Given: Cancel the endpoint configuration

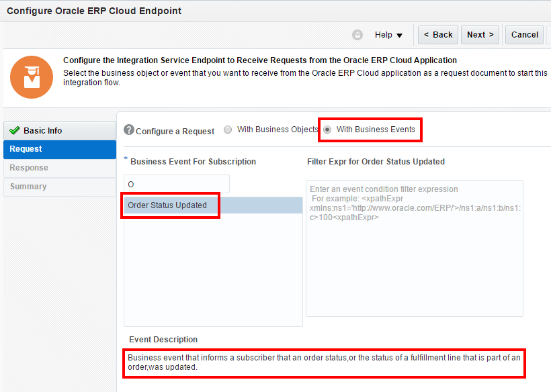Looking at the screenshot, I should point(524,35).
